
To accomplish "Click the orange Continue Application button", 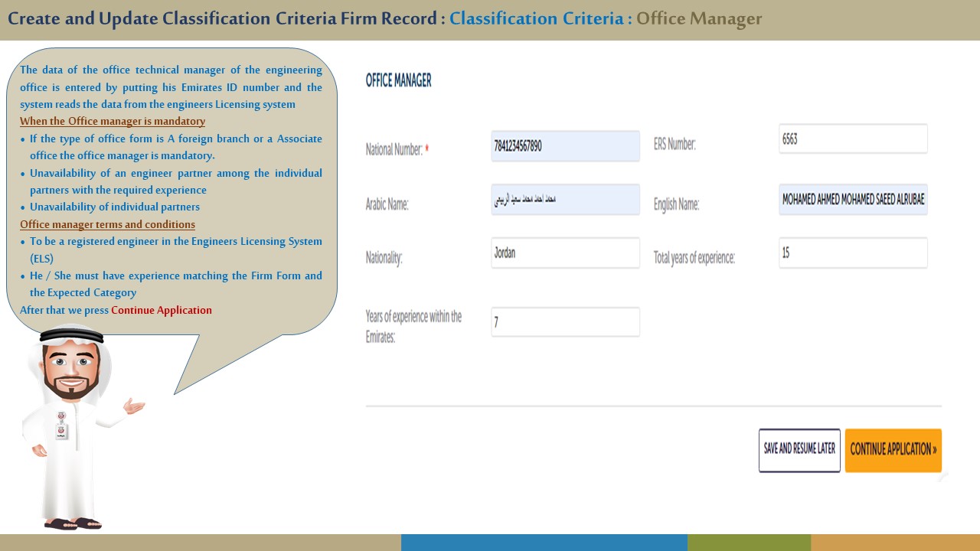I will pyautogui.click(x=893, y=450).
